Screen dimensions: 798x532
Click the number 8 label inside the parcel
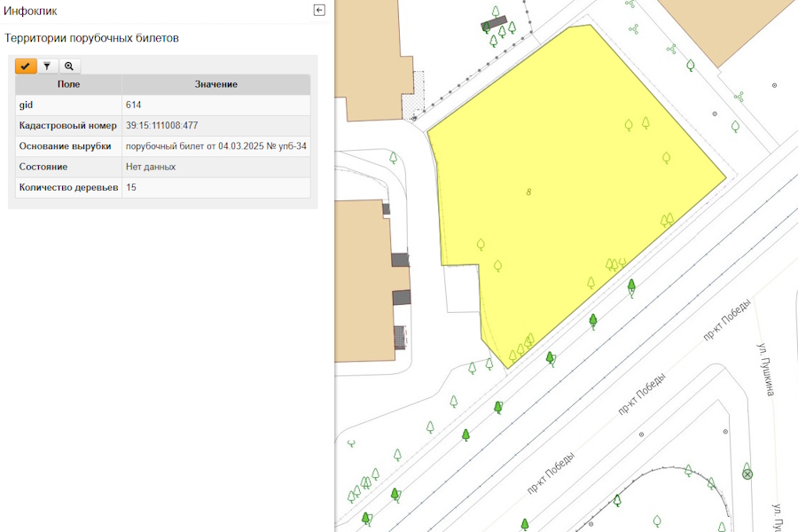click(x=528, y=192)
